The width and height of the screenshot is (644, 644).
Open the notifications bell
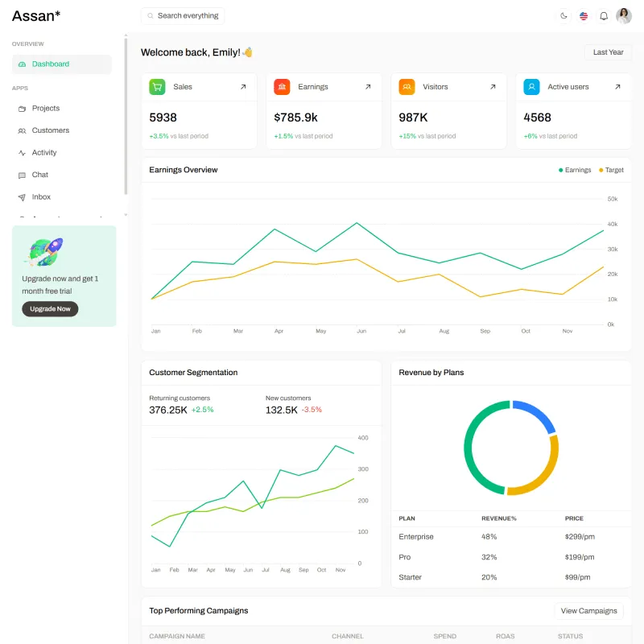[603, 16]
